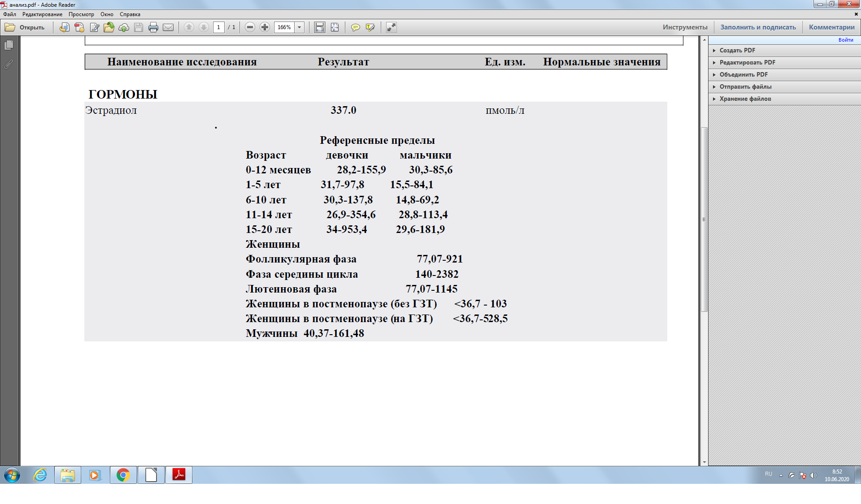
Task: Toggle fit one full page view
Action: [x=335, y=27]
